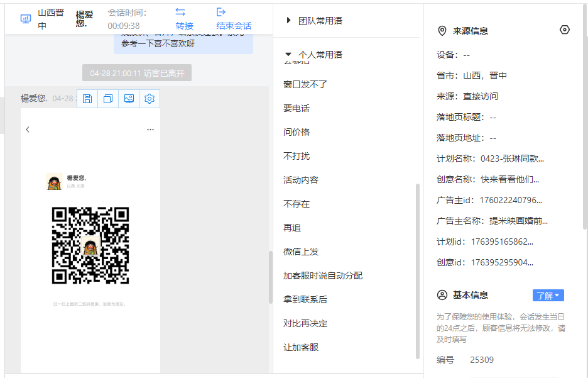This screenshot has height=378, width=588.
Task: Click the 落地页标题 row
Action: pyautogui.click(x=466, y=117)
